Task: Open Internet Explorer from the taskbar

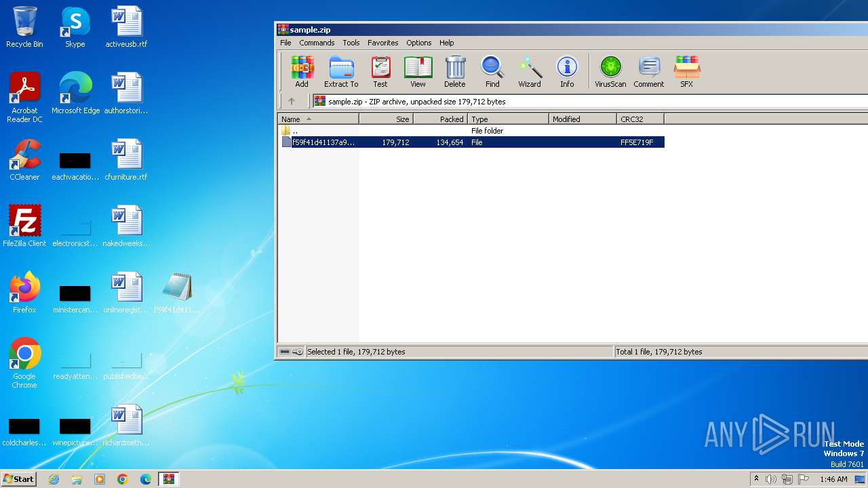Action: (54, 479)
